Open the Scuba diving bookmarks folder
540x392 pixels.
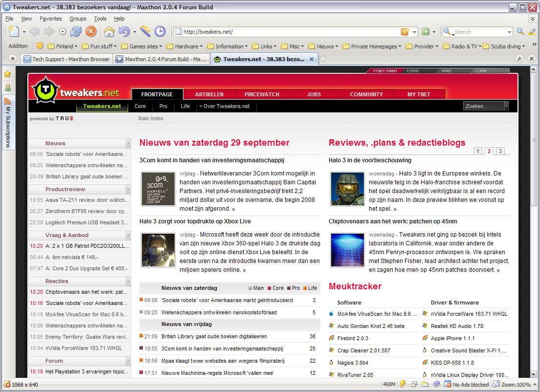[x=504, y=46]
